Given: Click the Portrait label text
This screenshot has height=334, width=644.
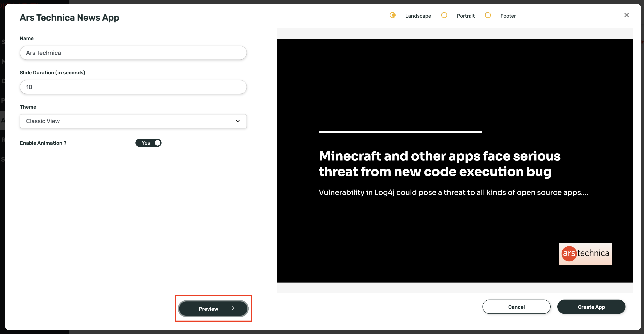Looking at the screenshot, I should [465, 16].
